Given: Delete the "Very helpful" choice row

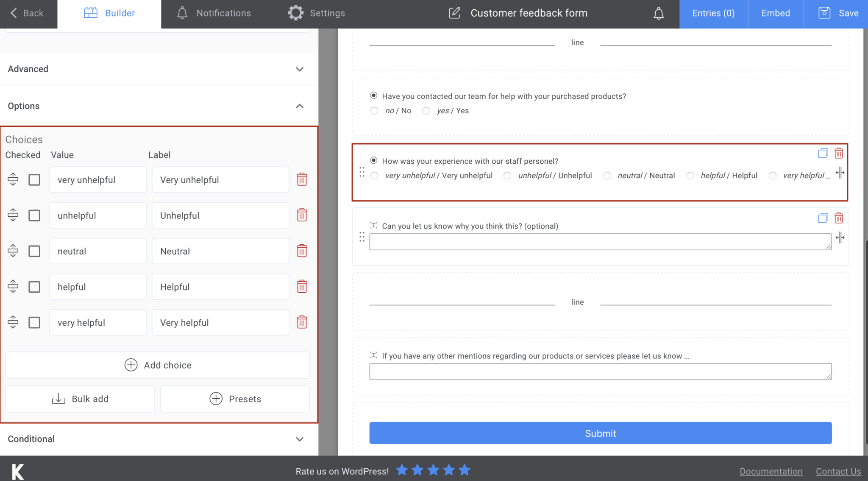Looking at the screenshot, I should tap(302, 322).
